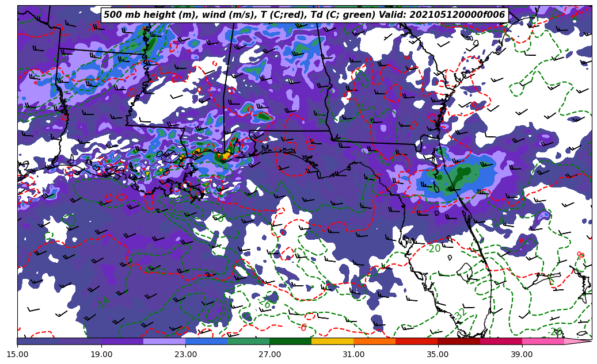Click the 31.00 colorbar tick label
Viewport: 597px width, 364px height.
point(353,355)
